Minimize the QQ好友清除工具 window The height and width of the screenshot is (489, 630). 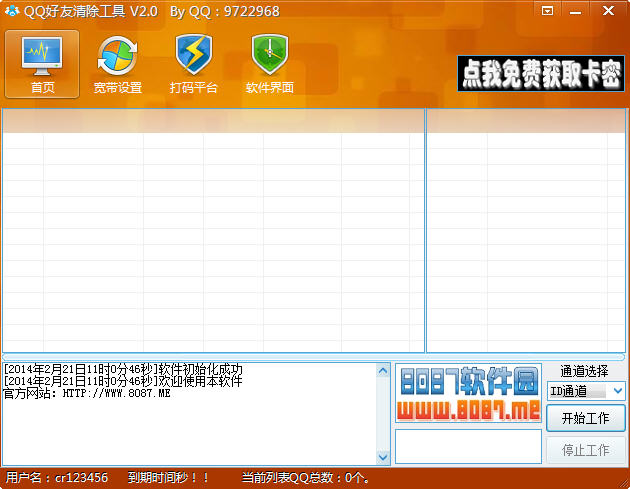(575, 11)
